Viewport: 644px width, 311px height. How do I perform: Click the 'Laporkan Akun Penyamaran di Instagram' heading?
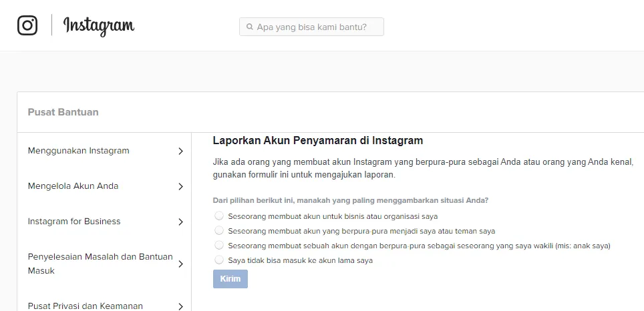coord(318,141)
